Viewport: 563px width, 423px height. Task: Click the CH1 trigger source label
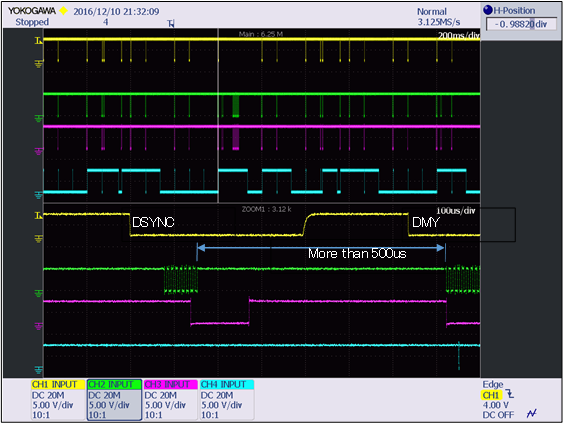pos(491,395)
